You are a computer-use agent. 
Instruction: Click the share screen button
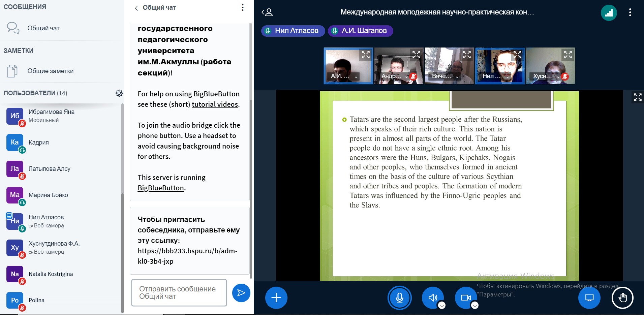coord(589,298)
